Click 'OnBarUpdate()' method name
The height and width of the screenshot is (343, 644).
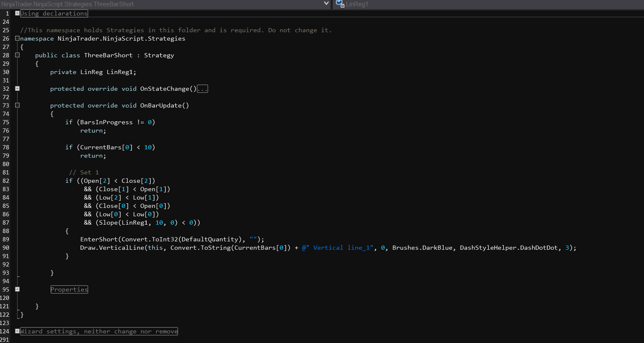pos(165,105)
